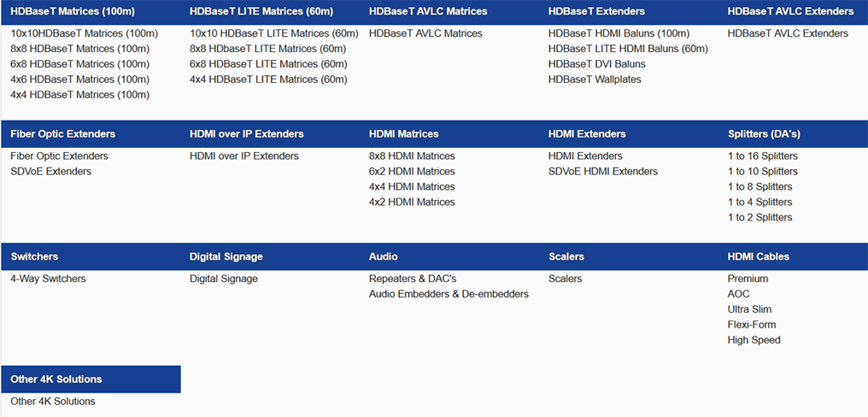Select Repeaters & DAC's

413,279
